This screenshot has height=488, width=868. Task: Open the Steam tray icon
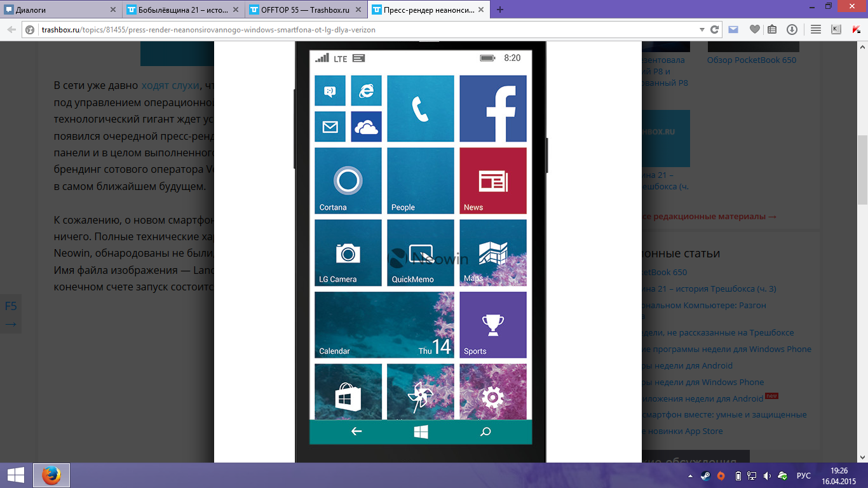pyautogui.click(x=705, y=476)
